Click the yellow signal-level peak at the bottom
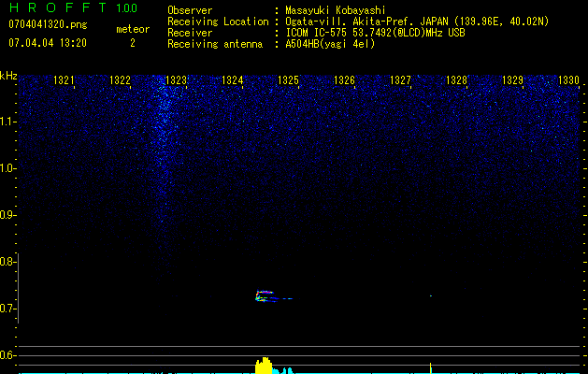This screenshot has height=374, width=588. tap(264, 366)
